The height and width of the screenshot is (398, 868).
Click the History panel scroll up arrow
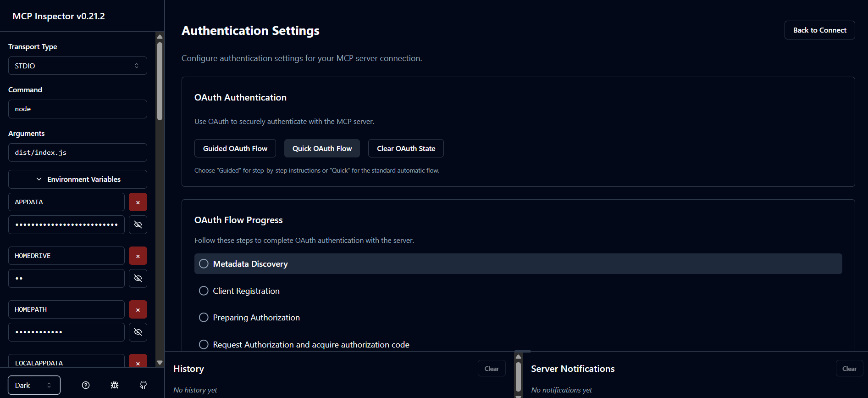(x=518, y=356)
